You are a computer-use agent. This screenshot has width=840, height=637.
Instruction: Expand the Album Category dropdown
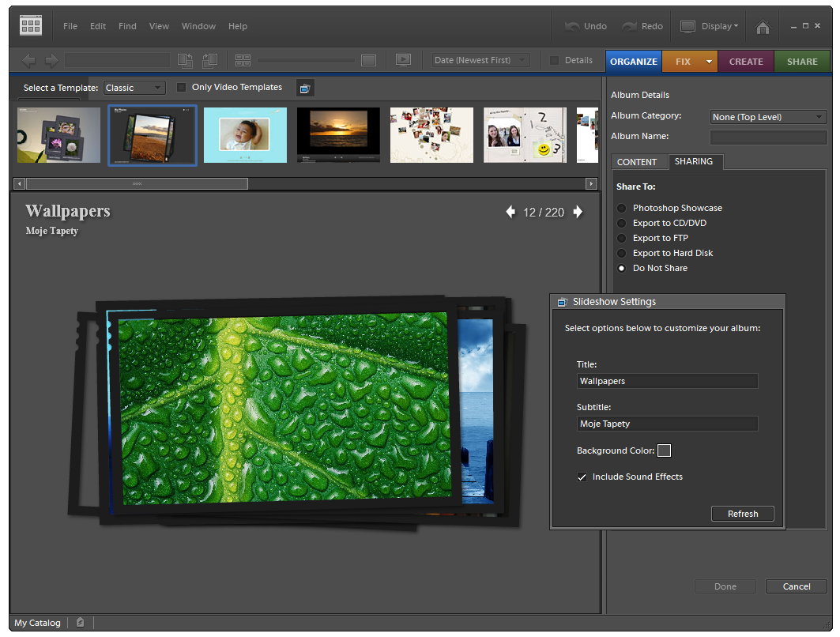tap(768, 117)
